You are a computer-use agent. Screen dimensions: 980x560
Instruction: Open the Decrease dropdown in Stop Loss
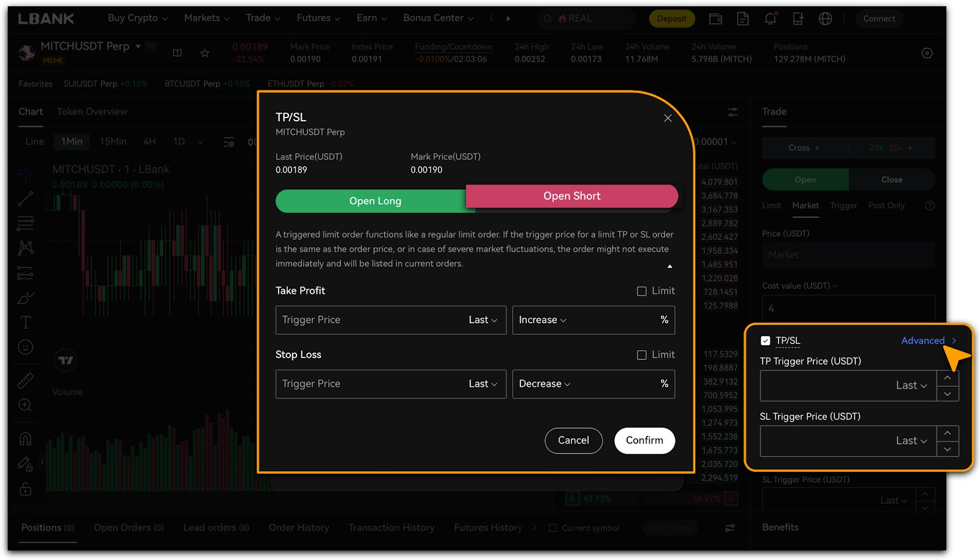click(544, 384)
